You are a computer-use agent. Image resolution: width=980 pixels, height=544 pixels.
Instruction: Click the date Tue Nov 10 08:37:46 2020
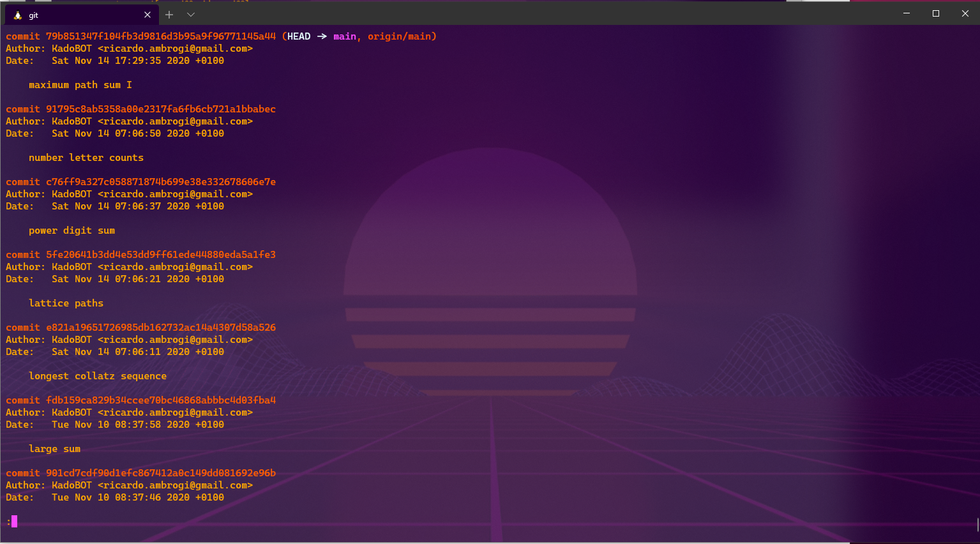[x=121, y=497]
